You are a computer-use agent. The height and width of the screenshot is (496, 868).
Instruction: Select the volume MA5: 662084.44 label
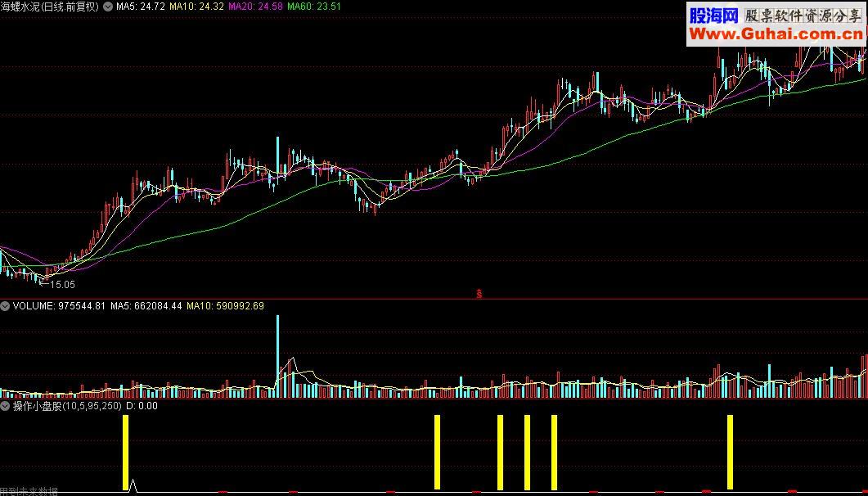tap(146, 305)
